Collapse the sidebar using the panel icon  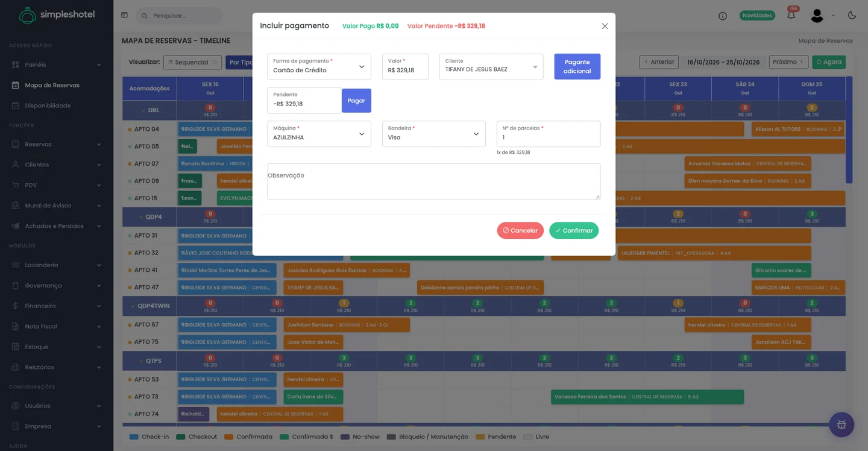coord(124,15)
